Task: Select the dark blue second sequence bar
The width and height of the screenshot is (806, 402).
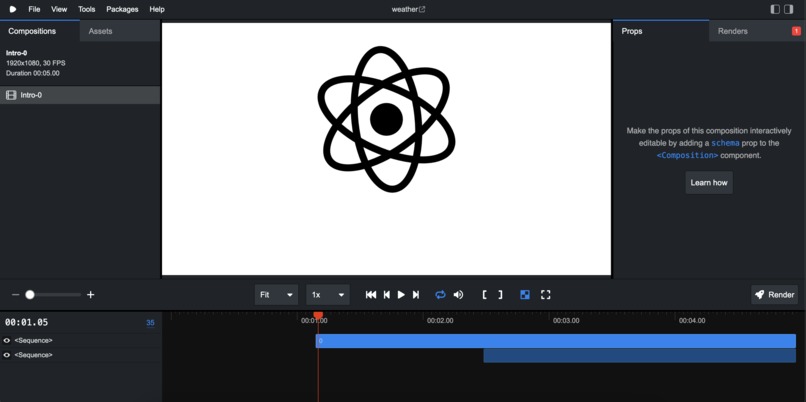Action: click(639, 356)
